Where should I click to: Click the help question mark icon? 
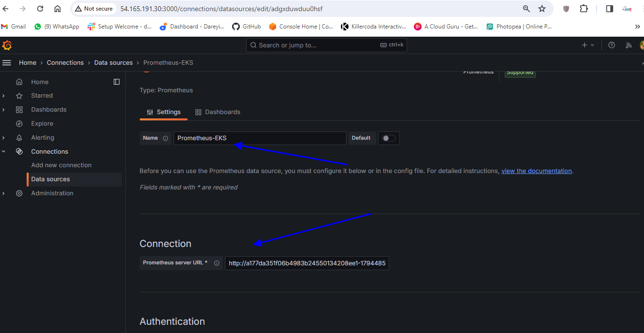612,45
